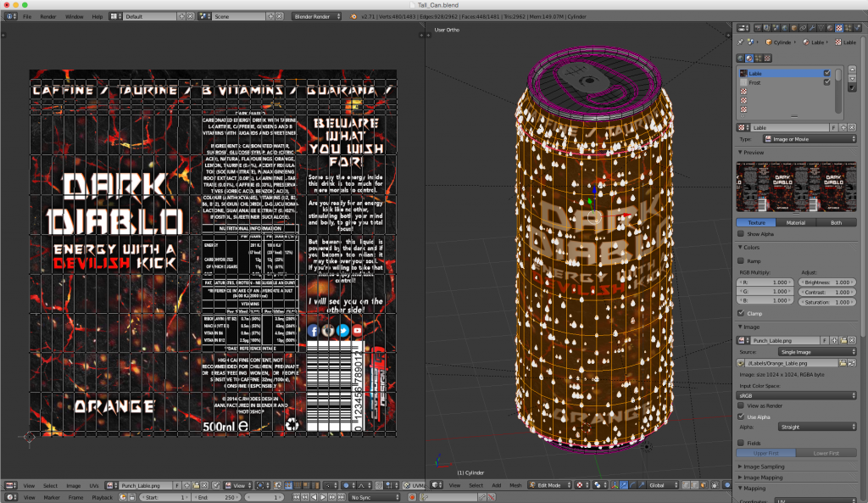This screenshot has width=868, height=503.
Task: Enable the Show Alpha checkbox
Action: tap(743, 233)
